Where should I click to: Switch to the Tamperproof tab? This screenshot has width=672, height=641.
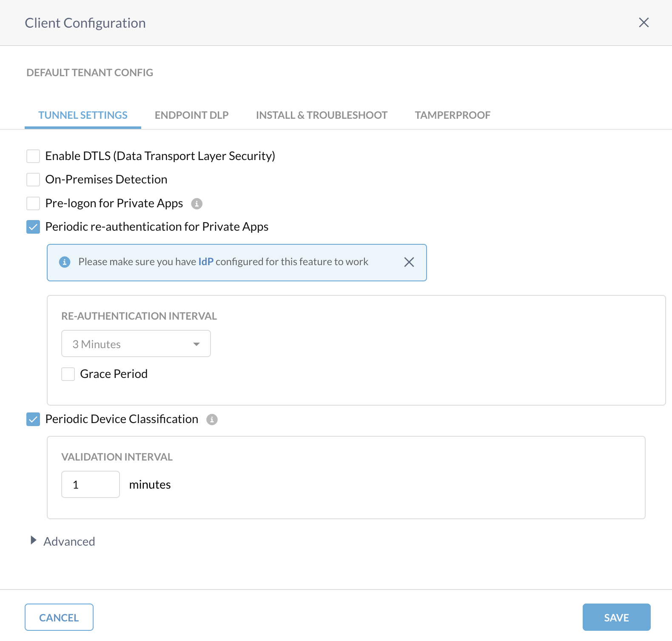(453, 115)
